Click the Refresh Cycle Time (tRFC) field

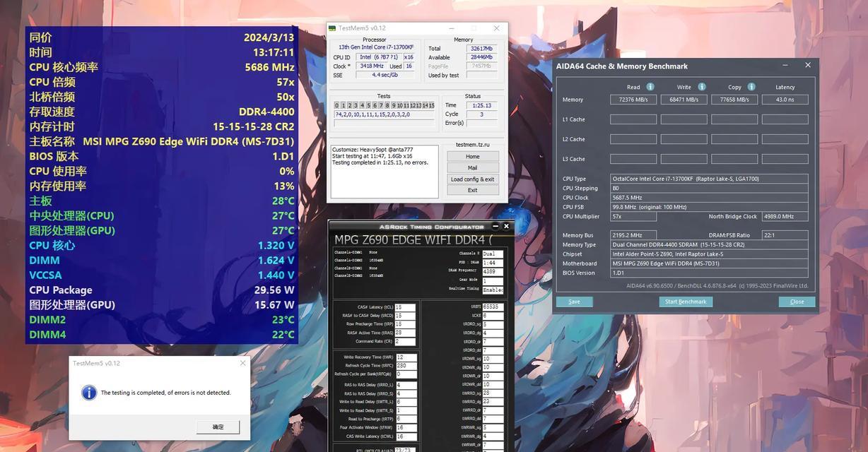point(406,366)
